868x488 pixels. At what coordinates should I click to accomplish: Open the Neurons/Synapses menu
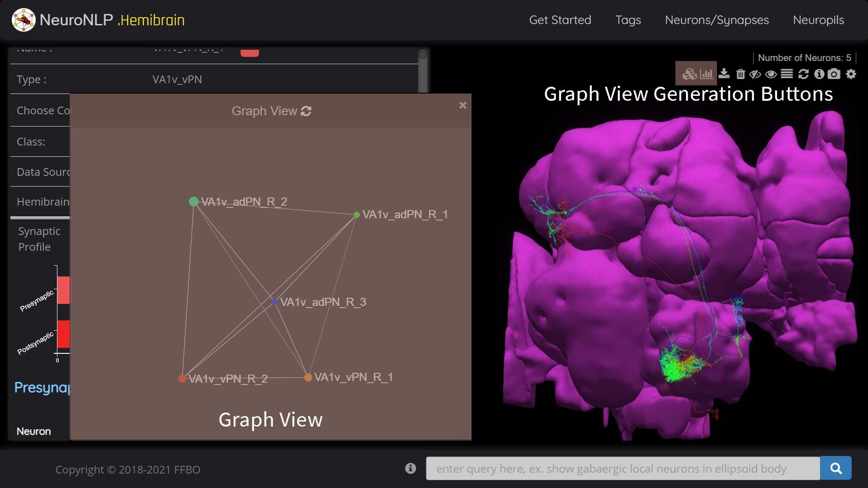[717, 20]
